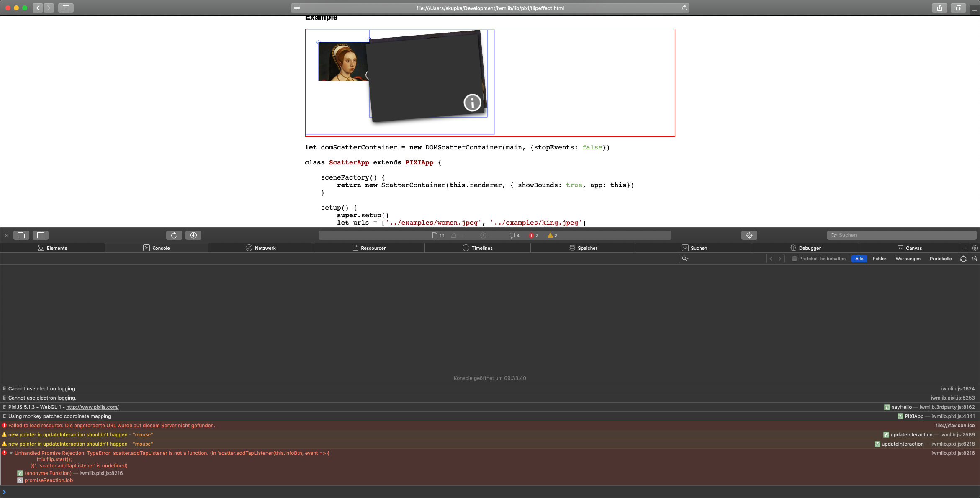The height and width of the screenshot is (498, 980).
Task: Collapse the Unhandled Promise Rejection error
Action: pos(11,453)
